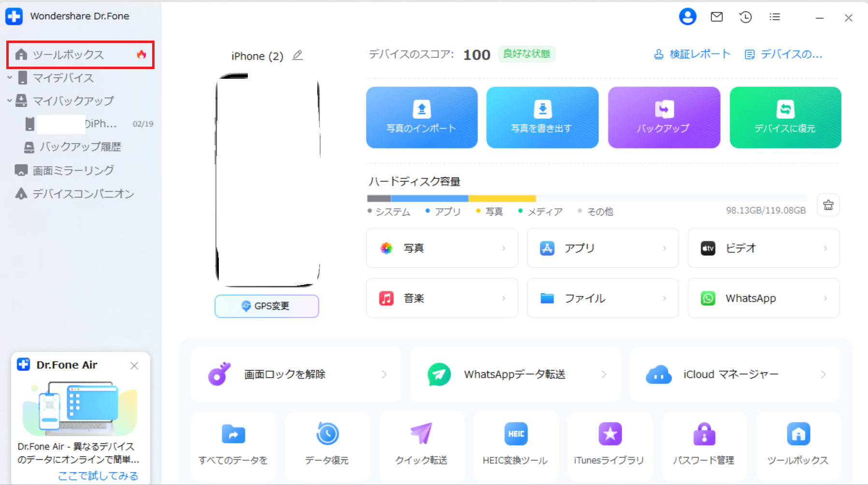
Task: Collapse the マイデバイス chevron
Action: pyautogui.click(x=9, y=77)
